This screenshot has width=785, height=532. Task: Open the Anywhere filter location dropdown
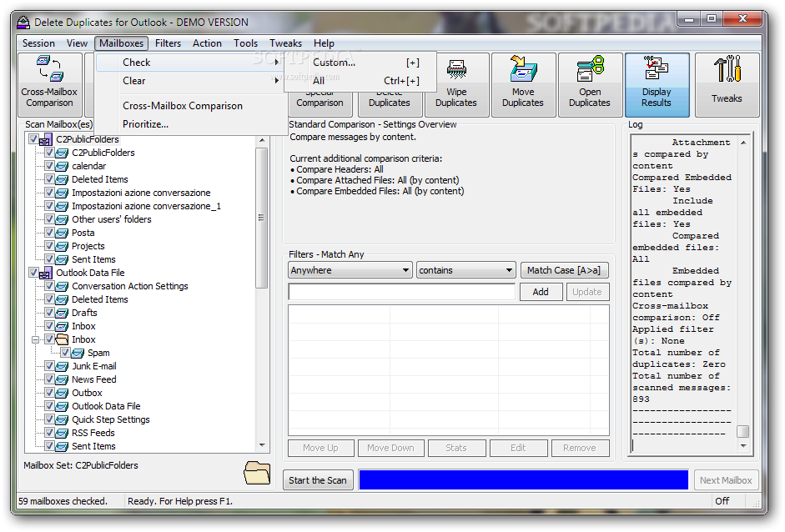pyautogui.click(x=350, y=270)
